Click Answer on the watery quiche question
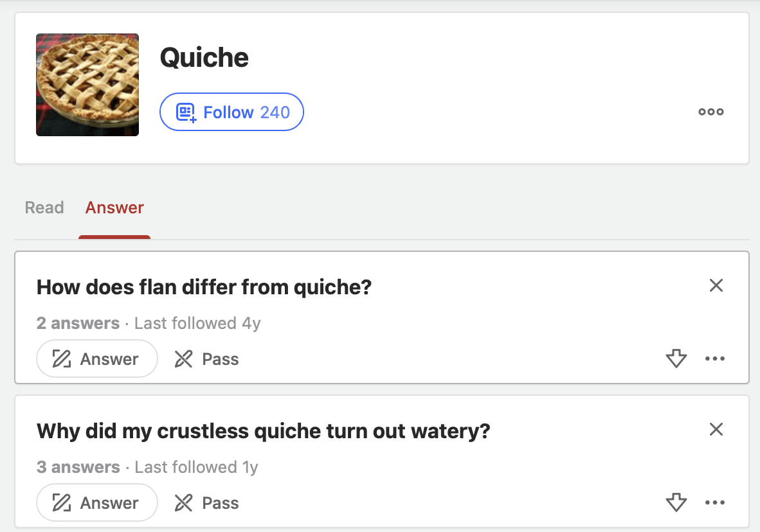 point(96,502)
